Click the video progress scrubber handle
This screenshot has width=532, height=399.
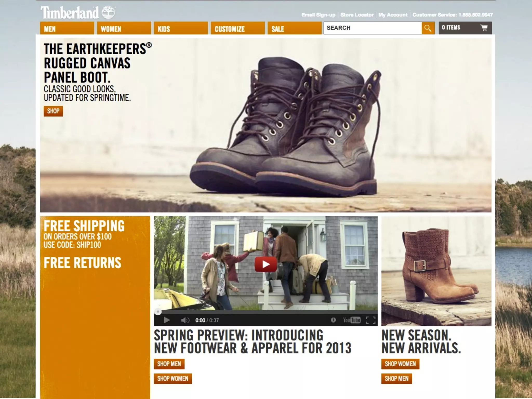pos(158,311)
